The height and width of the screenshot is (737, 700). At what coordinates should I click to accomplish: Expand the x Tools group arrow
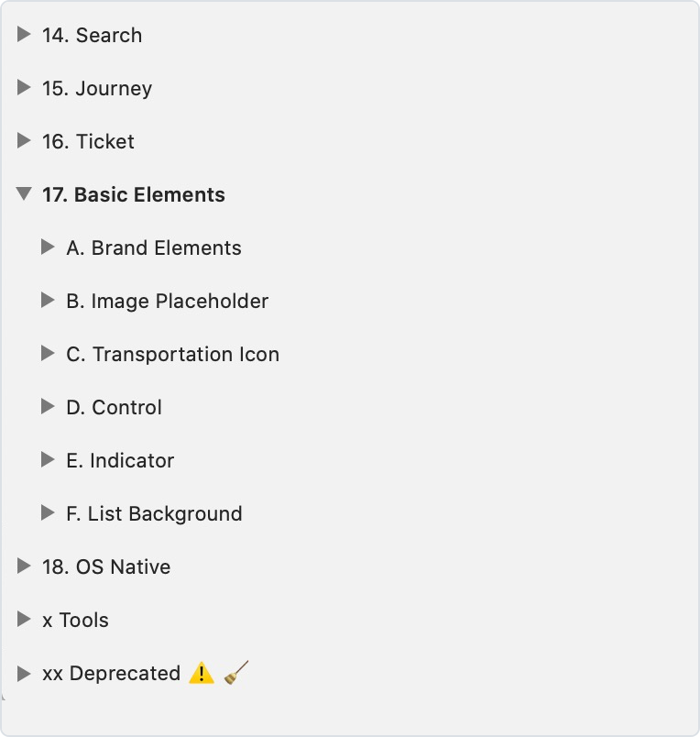point(24,620)
